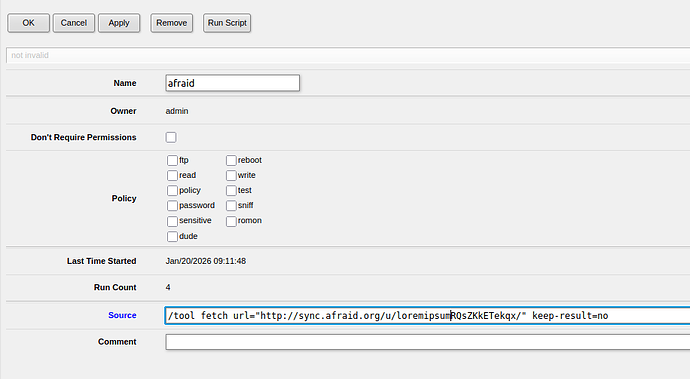The image size is (690, 379).
Task: Run Script now
Action: click(227, 23)
